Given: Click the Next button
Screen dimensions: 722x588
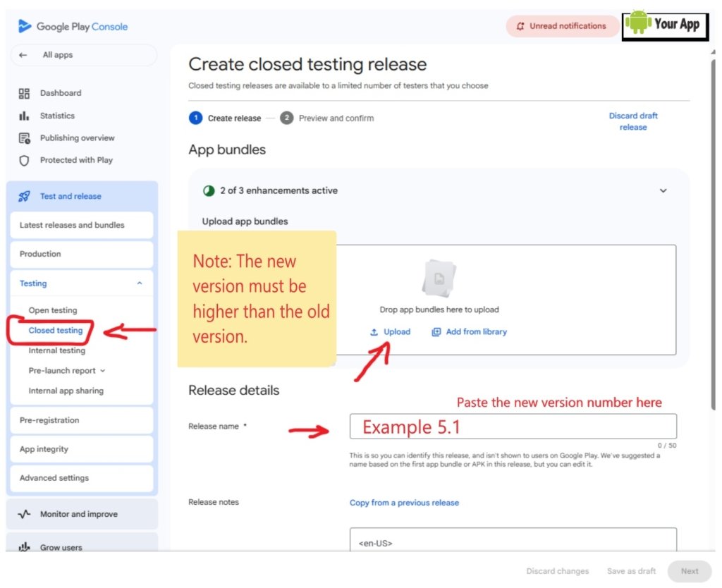Looking at the screenshot, I should coord(690,571).
